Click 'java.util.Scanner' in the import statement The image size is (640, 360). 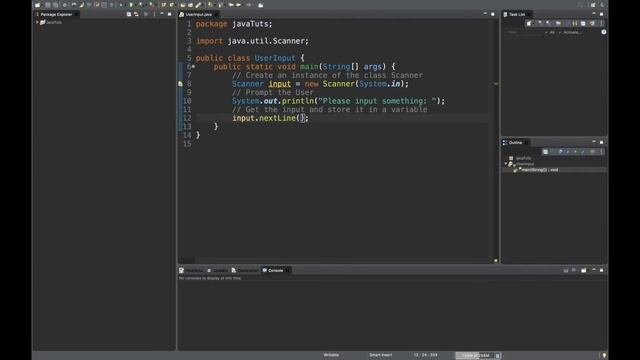[268, 41]
